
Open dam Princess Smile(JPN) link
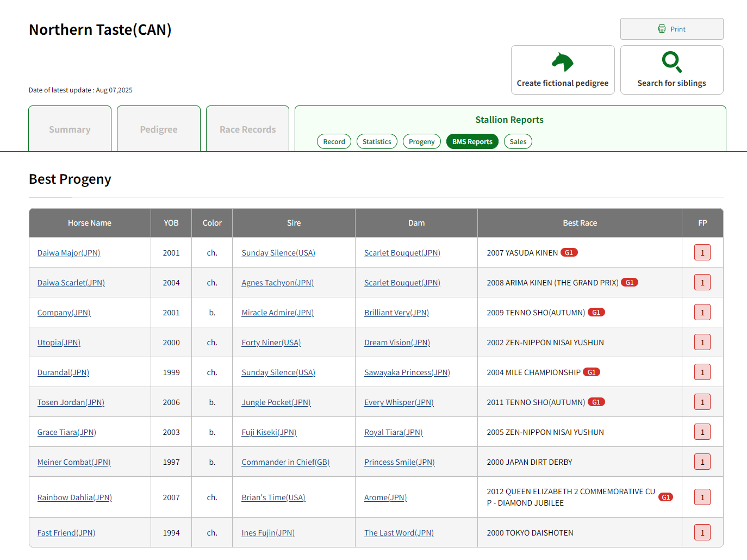click(x=400, y=462)
